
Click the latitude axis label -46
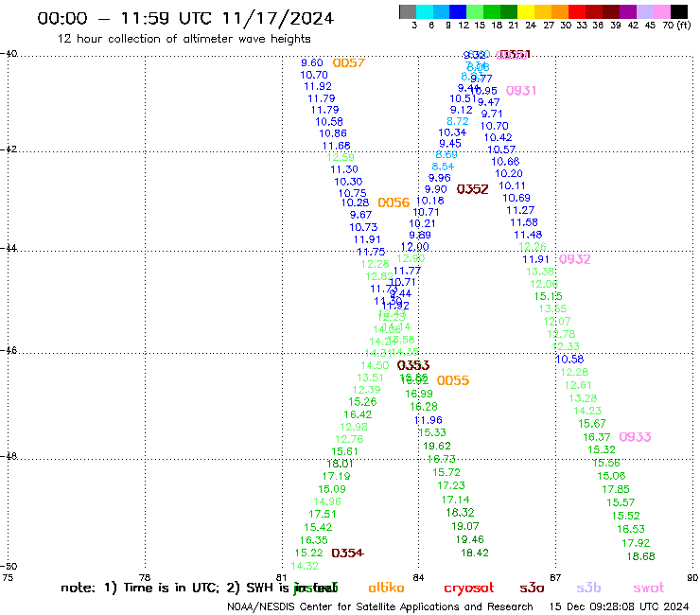coord(9,351)
